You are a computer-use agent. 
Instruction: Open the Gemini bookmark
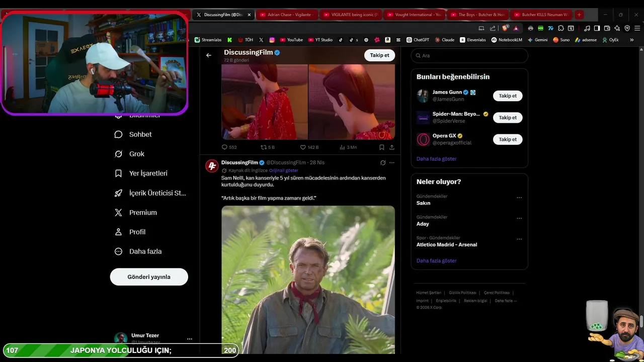(x=537, y=40)
